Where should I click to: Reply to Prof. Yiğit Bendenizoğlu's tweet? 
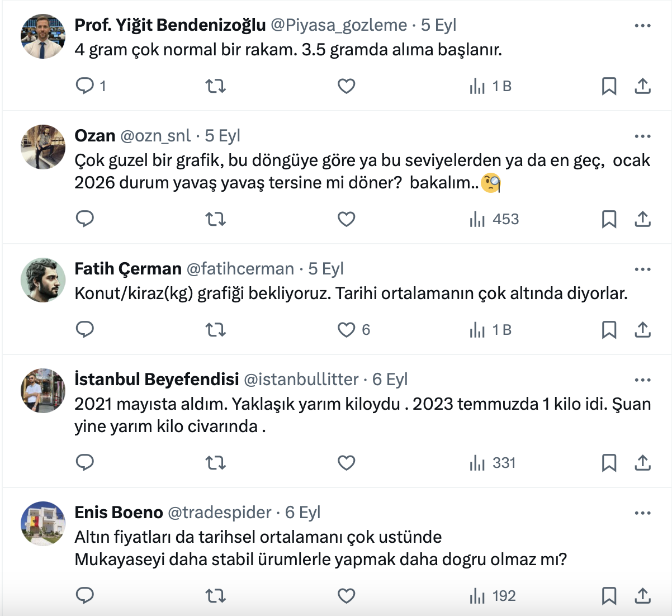click(x=85, y=86)
